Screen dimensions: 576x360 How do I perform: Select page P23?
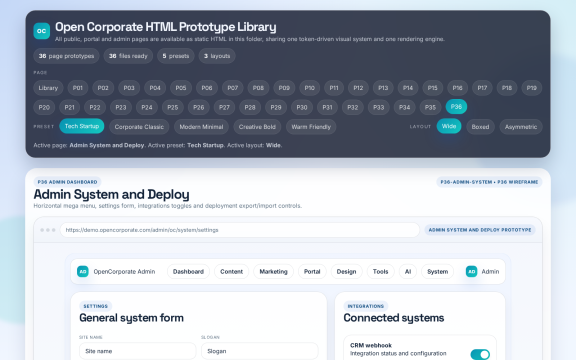pos(121,107)
